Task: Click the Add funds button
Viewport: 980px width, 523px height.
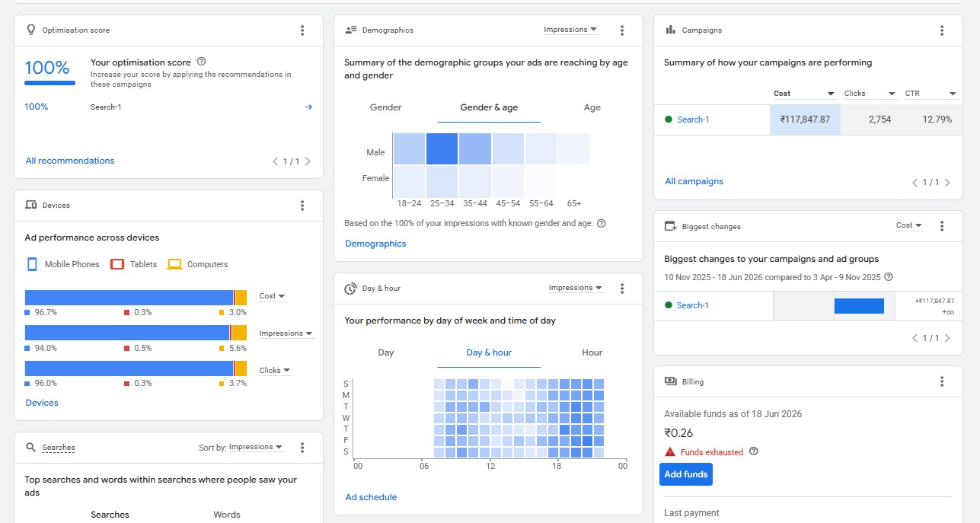Action: [686, 474]
